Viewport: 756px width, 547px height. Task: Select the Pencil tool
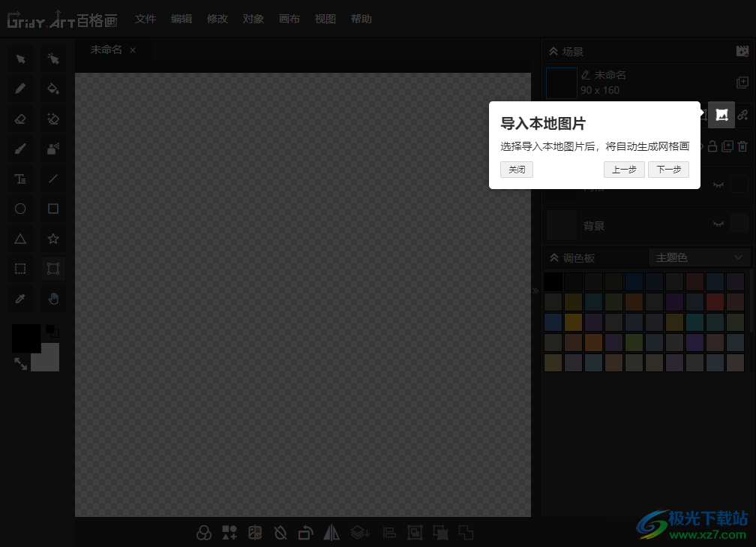pos(19,88)
